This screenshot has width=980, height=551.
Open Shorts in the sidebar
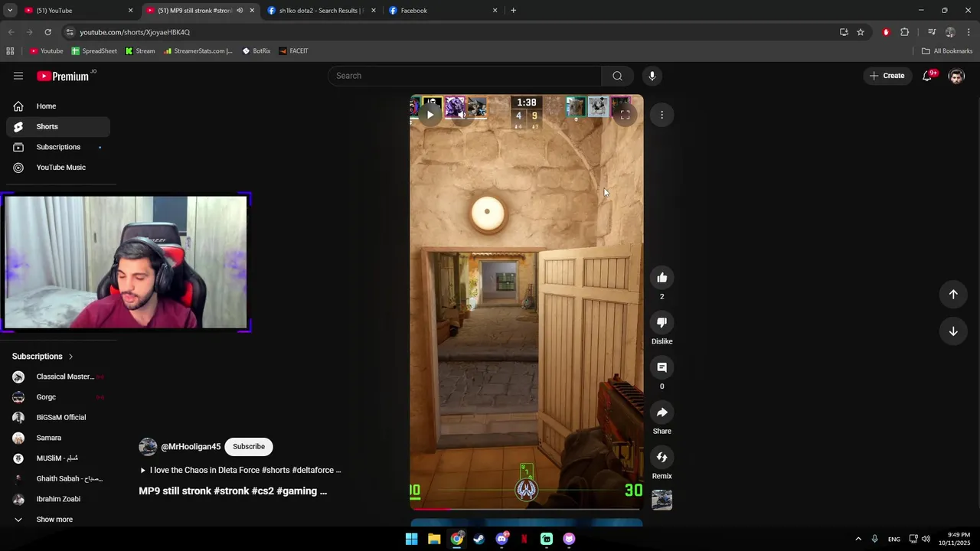58,126
